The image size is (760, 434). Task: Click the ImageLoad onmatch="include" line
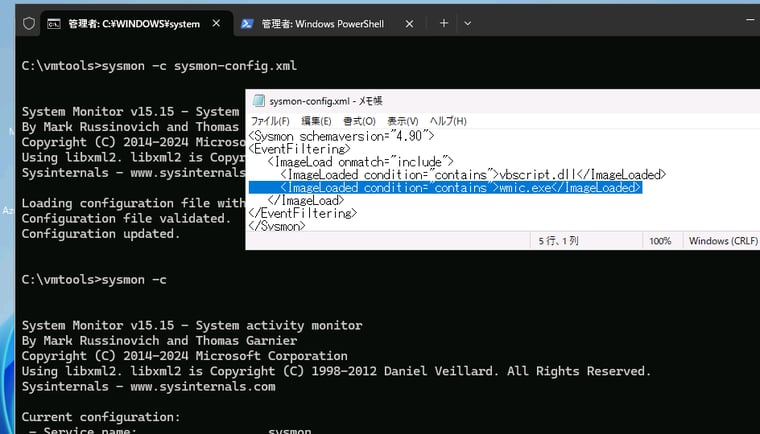360,161
